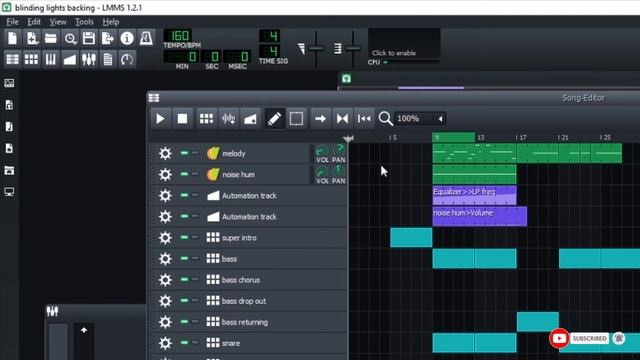Viewport: 640px width, 360px height.
Task: Add beat/bassline track button
Action: pos(206,119)
